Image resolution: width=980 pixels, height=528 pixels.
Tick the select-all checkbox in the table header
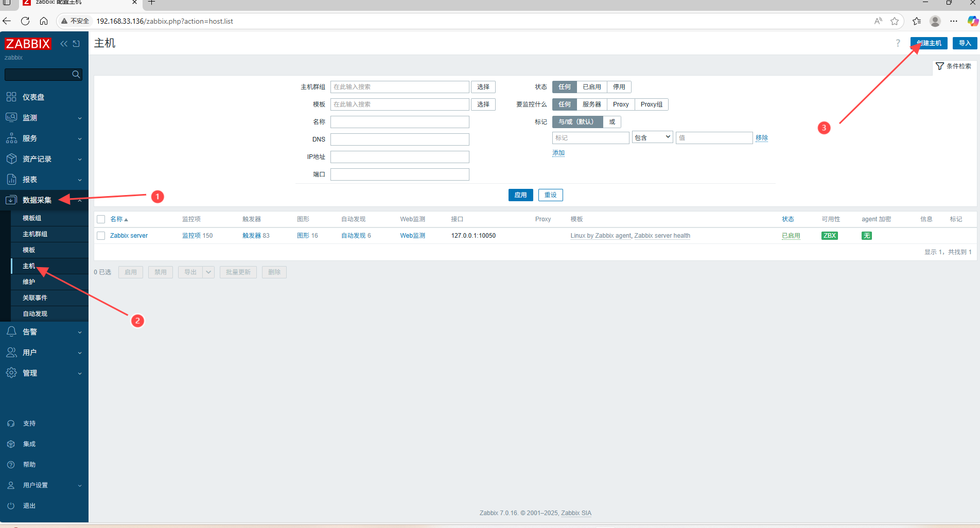[101, 219]
